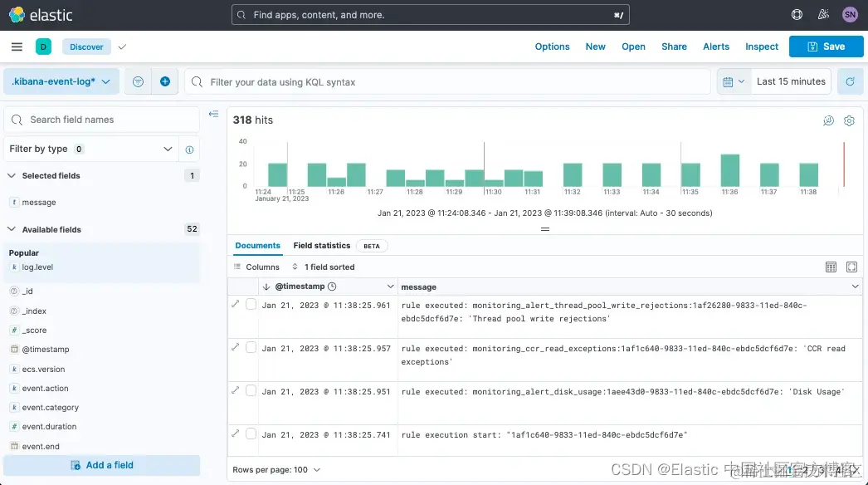Expand the 11:38:25.957 document row
868x485 pixels.
[236, 347]
